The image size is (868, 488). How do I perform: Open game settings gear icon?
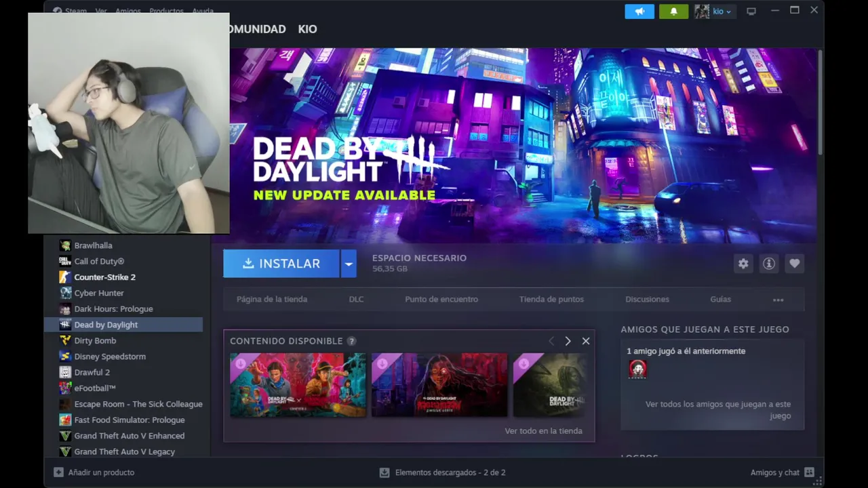point(743,264)
